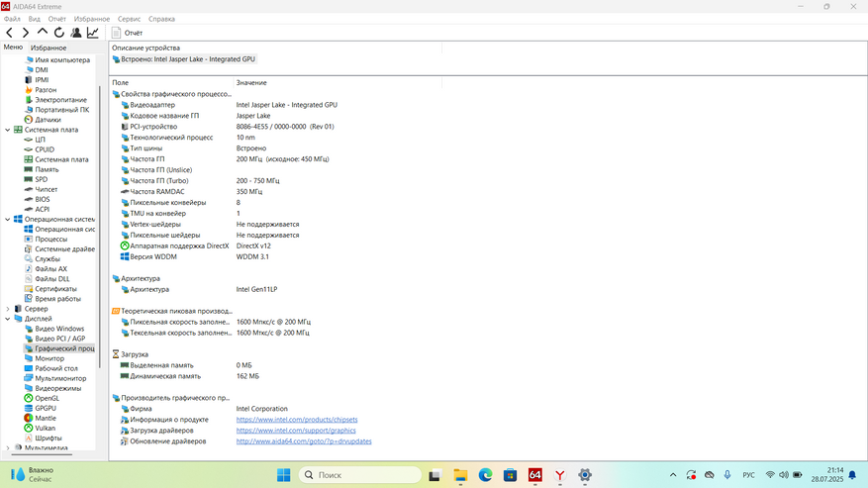Select Видео PCI / AGP item
Image resolution: width=868 pixels, height=488 pixels.
(54, 339)
